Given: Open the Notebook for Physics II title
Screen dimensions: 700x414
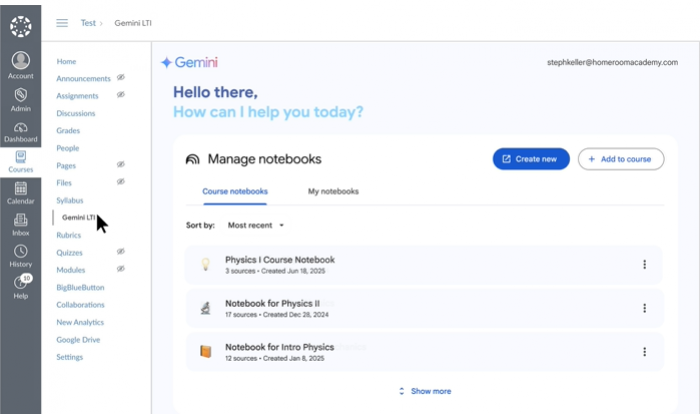Looking at the screenshot, I should tap(272, 304).
